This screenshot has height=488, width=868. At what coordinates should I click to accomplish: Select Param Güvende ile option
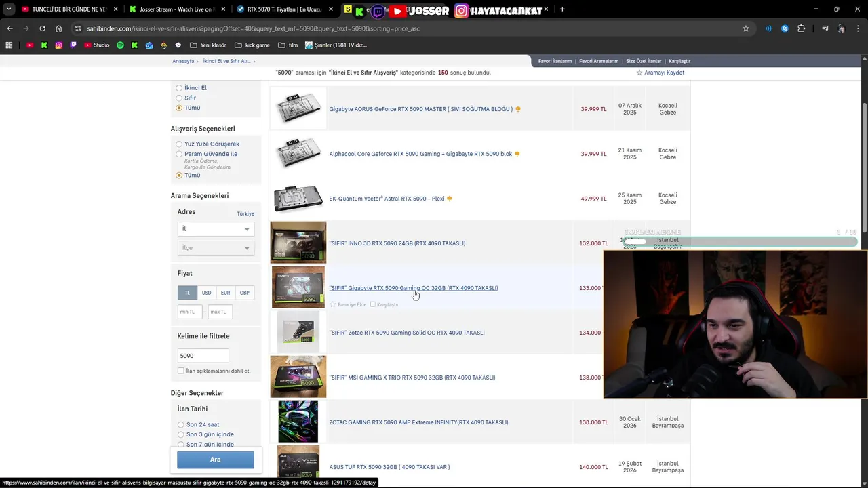[x=179, y=154]
